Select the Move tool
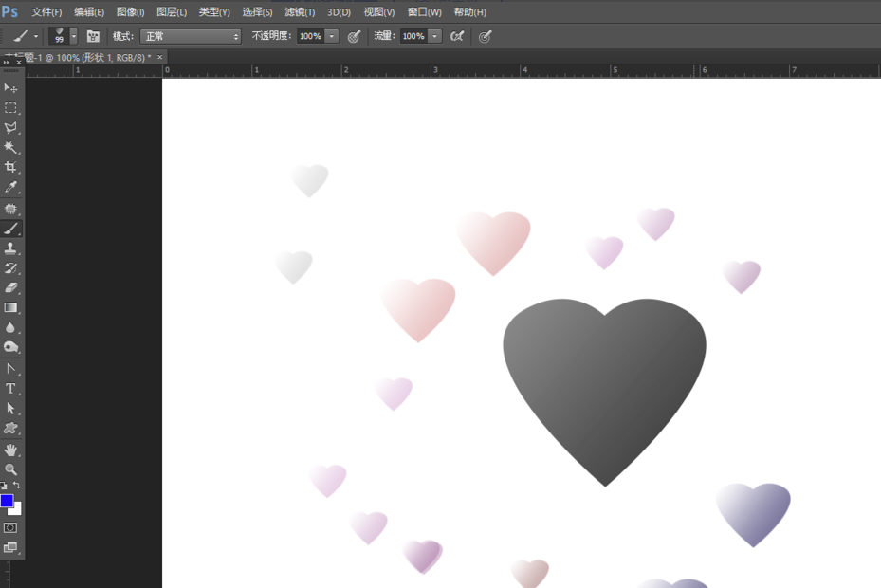 click(10, 87)
